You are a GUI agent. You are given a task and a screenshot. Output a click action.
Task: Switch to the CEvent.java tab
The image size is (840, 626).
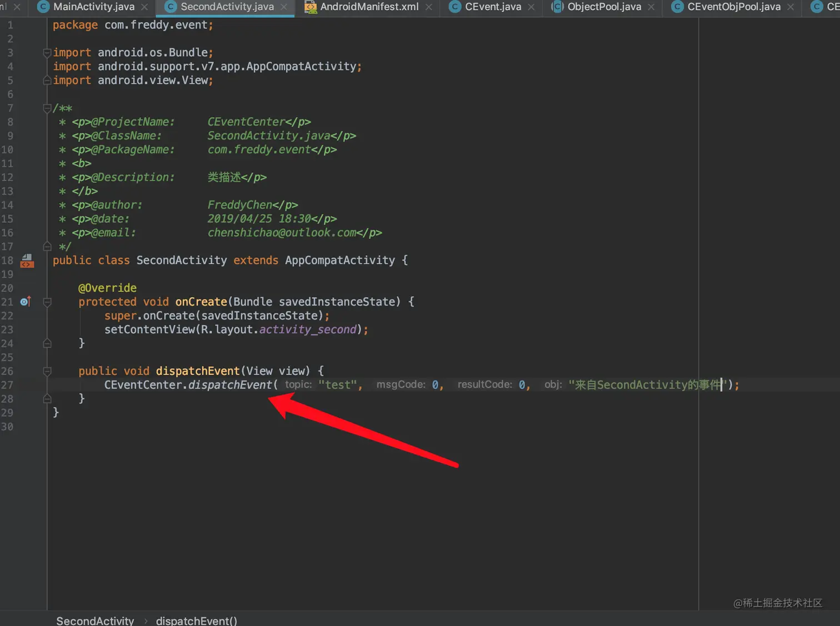coord(493,7)
